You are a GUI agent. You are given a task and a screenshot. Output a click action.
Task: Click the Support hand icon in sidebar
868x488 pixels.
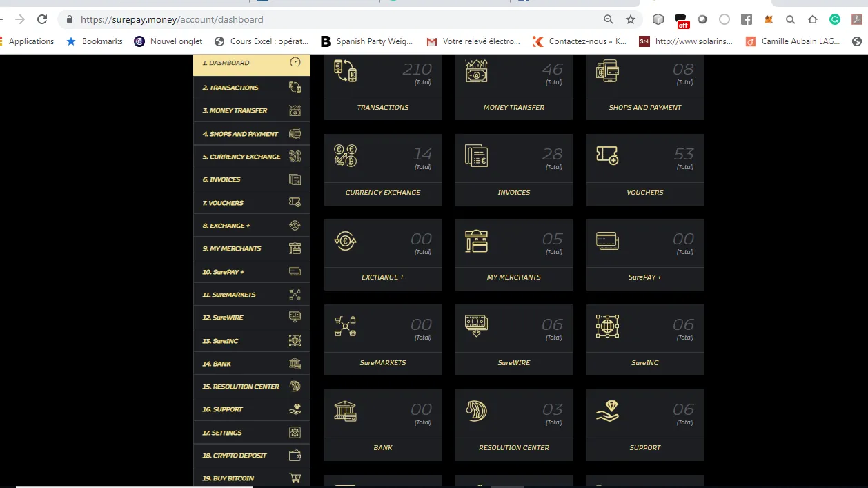[295, 409]
